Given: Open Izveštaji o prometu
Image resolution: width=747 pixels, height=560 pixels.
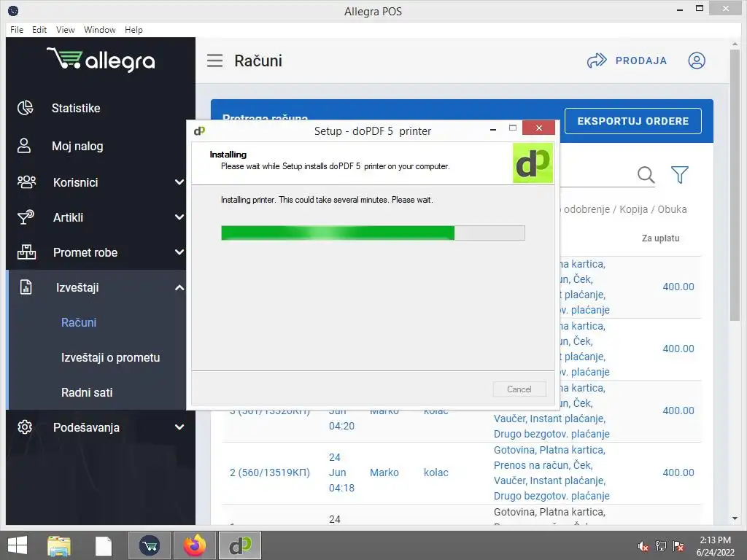Looking at the screenshot, I should click(111, 357).
